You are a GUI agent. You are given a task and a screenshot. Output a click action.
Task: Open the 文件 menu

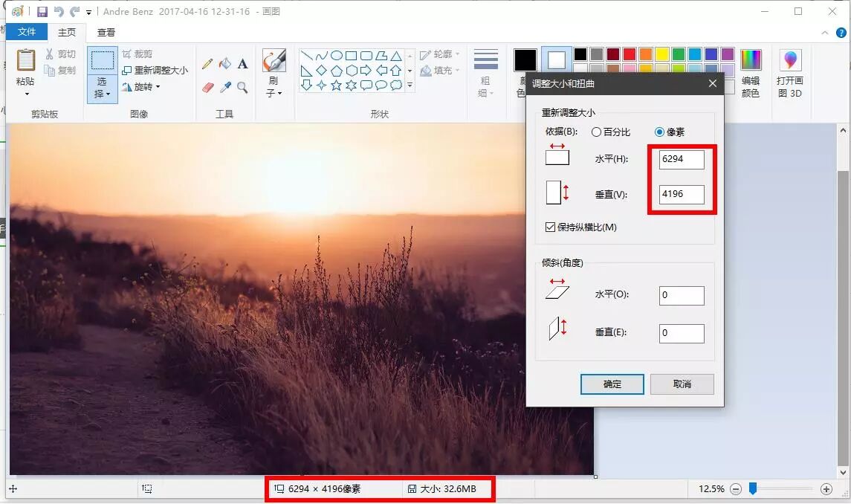pos(27,32)
